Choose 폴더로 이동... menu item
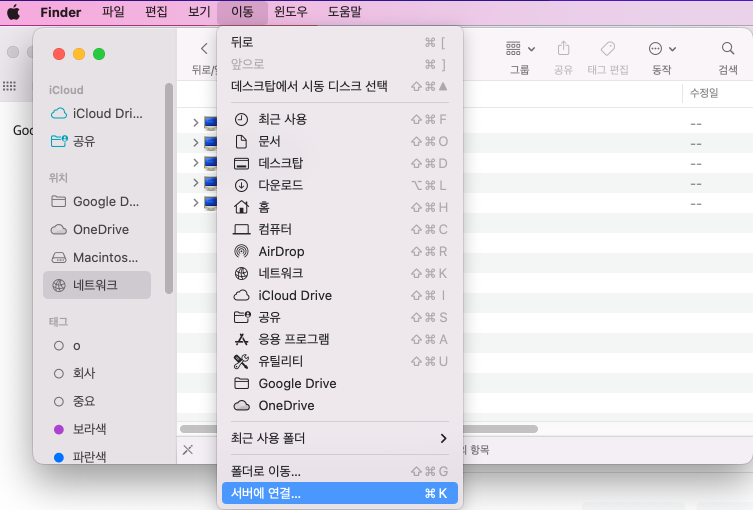 pyautogui.click(x=340, y=472)
